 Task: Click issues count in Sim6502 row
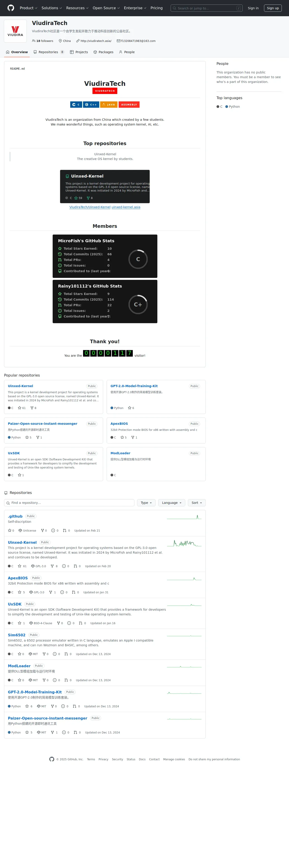click(x=56, y=654)
